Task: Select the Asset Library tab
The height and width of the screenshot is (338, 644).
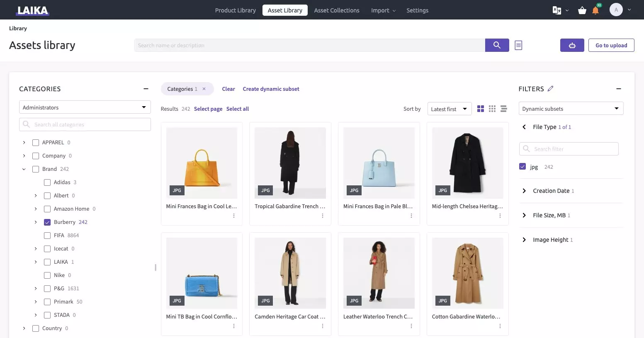Action: pos(285,10)
